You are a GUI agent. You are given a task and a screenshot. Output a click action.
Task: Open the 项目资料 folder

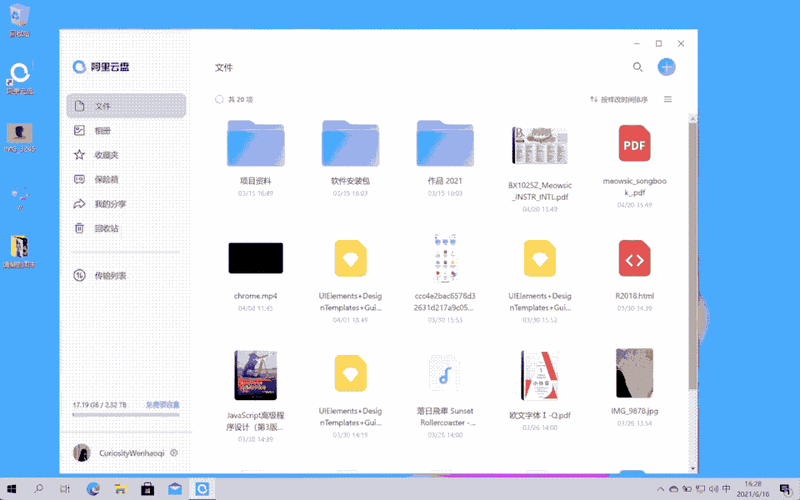coord(255,144)
